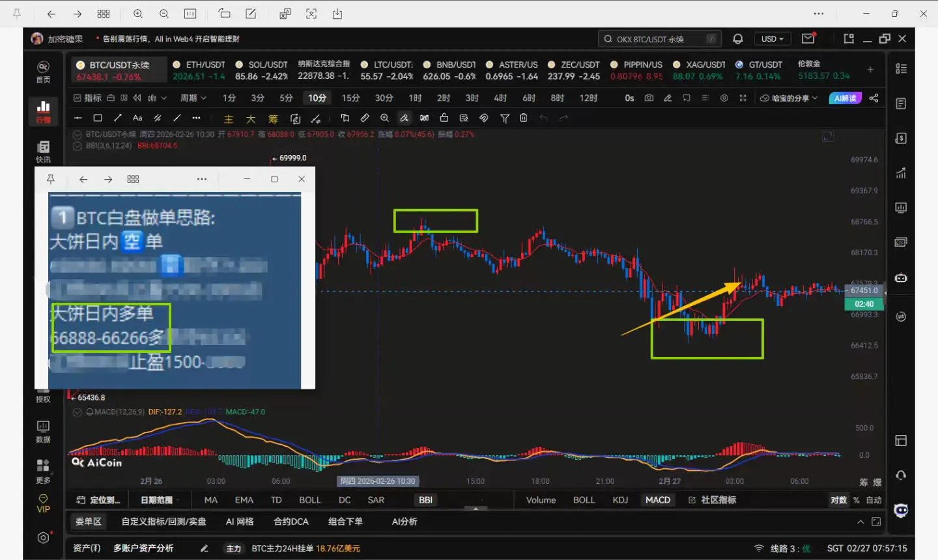The height and width of the screenshot is (560, 938).
Task: Toggle chart fullscreen icon in period bar
Action: pyautogui.click(x=743, y=98)
